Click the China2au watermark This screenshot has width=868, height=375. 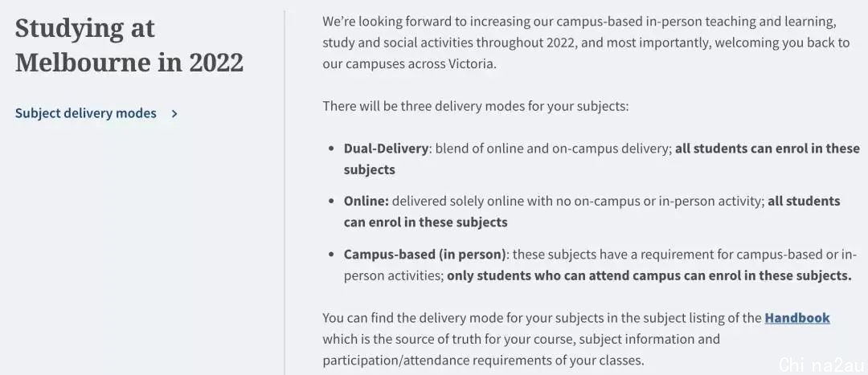pos(821,365)
